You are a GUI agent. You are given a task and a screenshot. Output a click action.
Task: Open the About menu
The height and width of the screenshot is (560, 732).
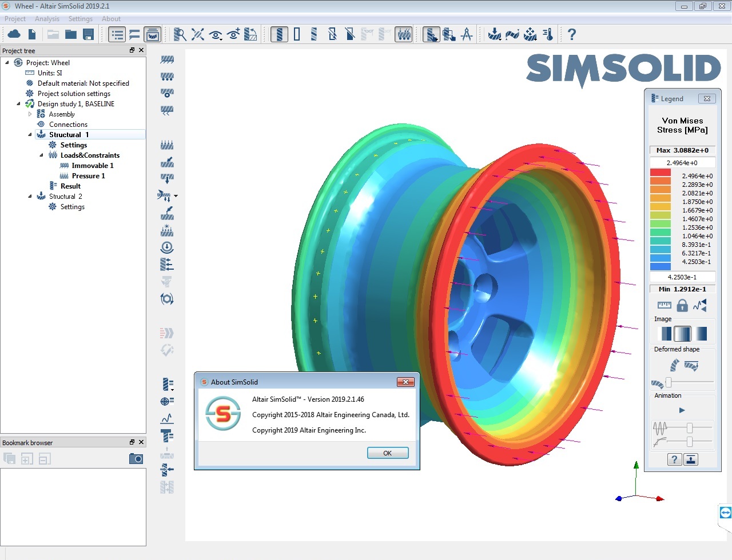pos(111,19)
